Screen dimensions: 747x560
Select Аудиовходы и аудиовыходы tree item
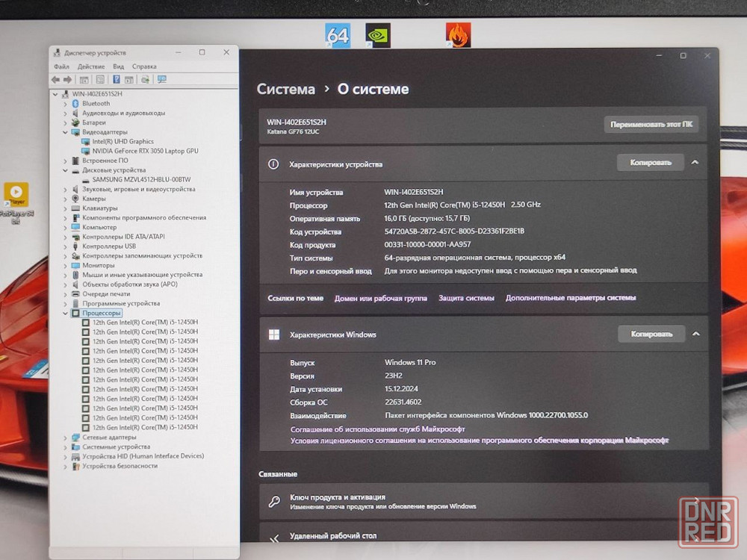point(123,113)
